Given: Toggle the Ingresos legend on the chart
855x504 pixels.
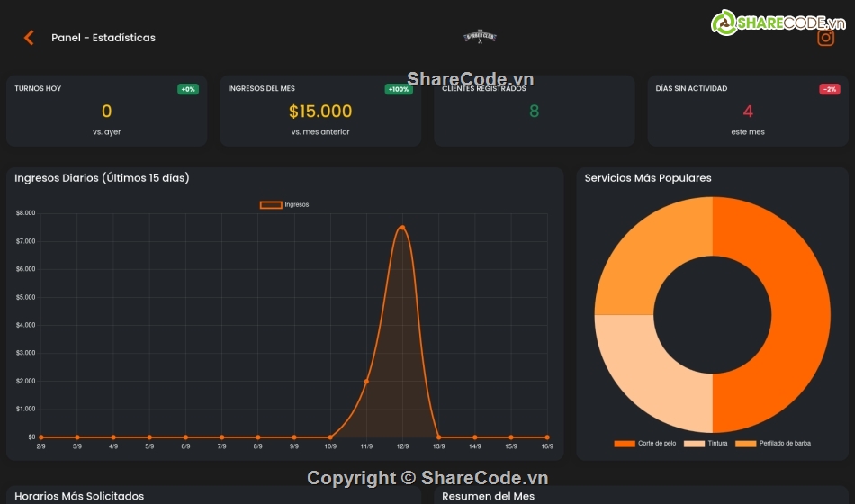Looking at the screenshot, I should 284,205.
